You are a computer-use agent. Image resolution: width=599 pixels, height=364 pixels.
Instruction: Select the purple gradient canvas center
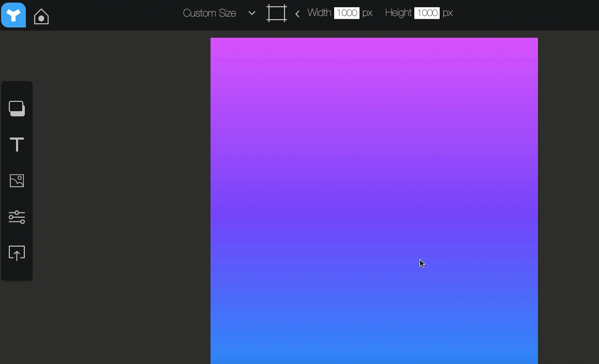(374, 202)
